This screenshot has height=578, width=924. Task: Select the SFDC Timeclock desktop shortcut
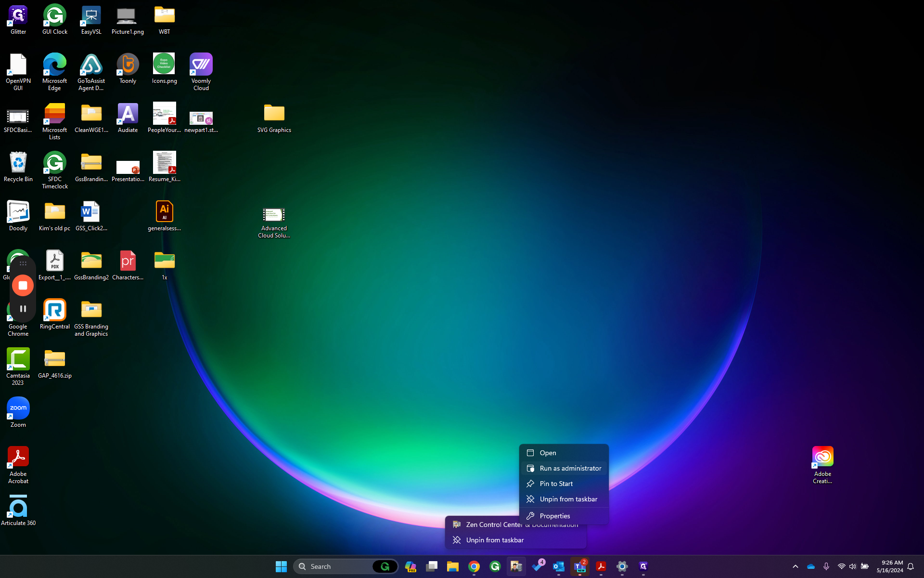tap(55, 171)
